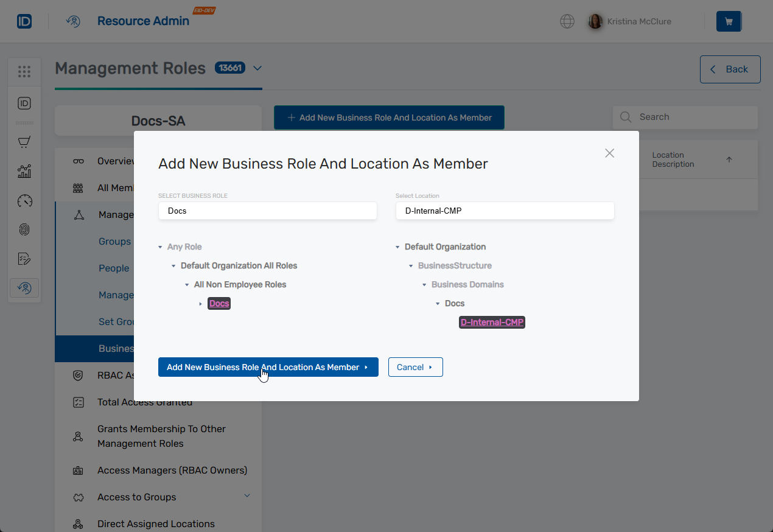
Task: Click the fingerprint identity sidebar icon
Action: [x=24, y=229]
